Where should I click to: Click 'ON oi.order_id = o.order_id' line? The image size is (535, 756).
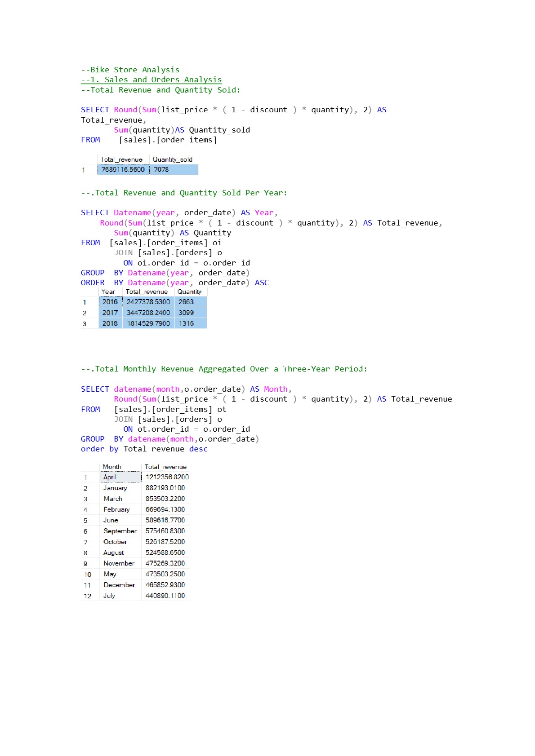tap(187, 263)
